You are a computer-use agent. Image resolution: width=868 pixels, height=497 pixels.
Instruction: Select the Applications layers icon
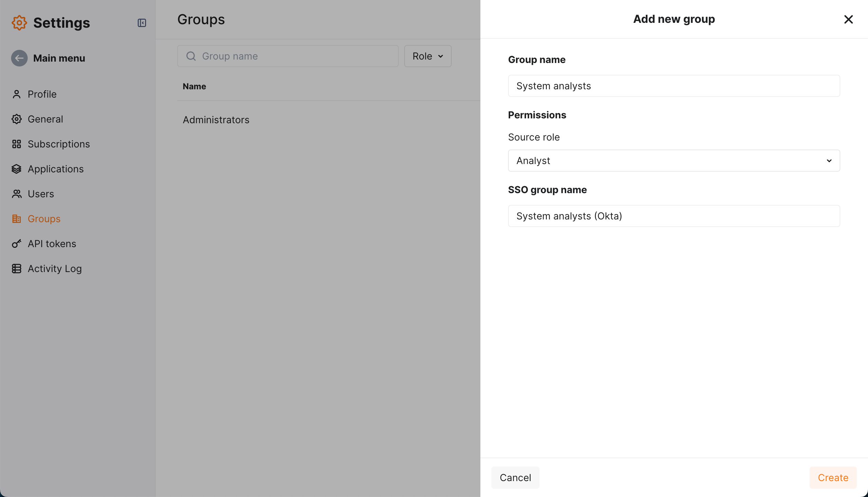tap(16, 169)
